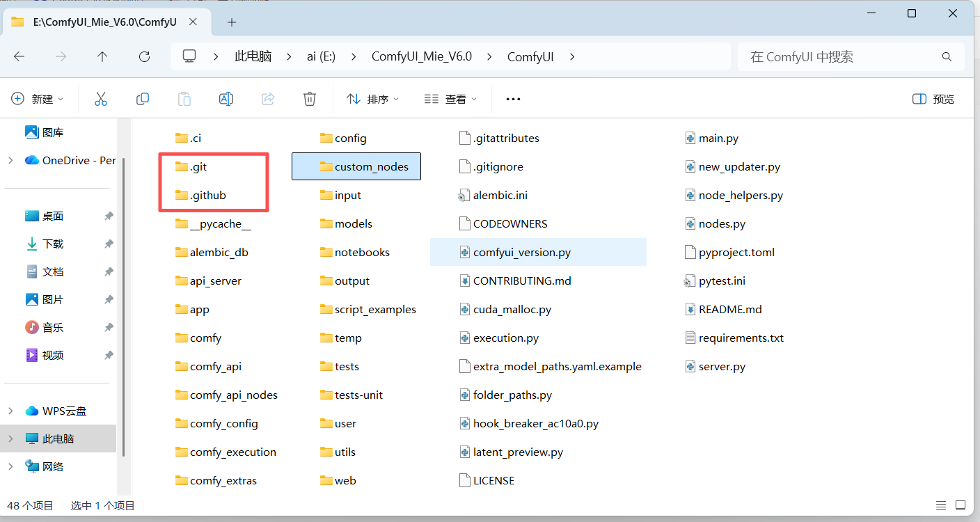Select the .github folder

200,195
